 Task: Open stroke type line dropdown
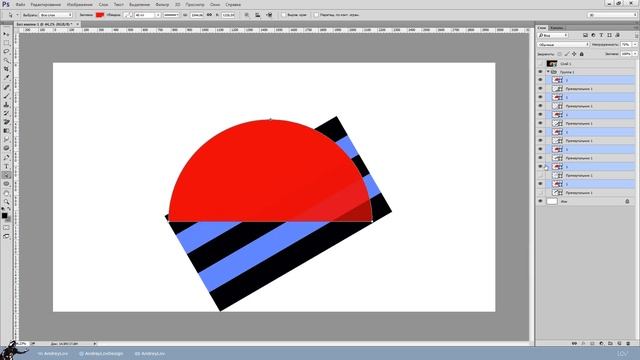[171, 15]
